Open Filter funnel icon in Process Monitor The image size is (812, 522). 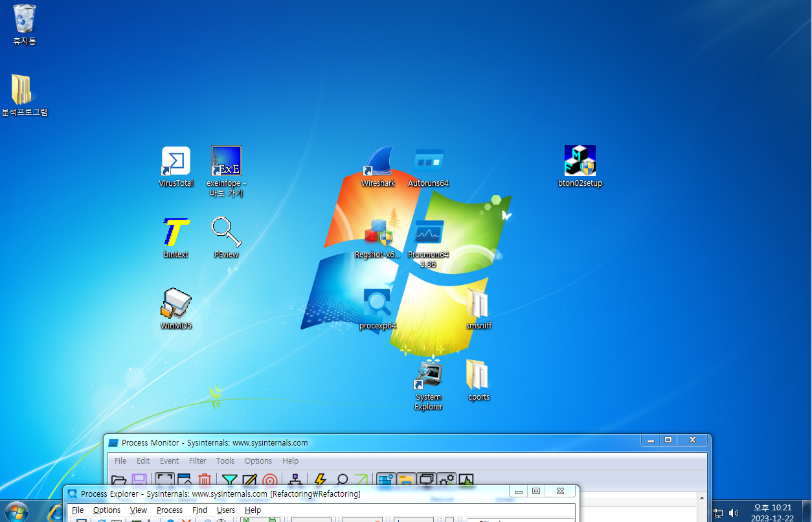(x=230, y=481)
